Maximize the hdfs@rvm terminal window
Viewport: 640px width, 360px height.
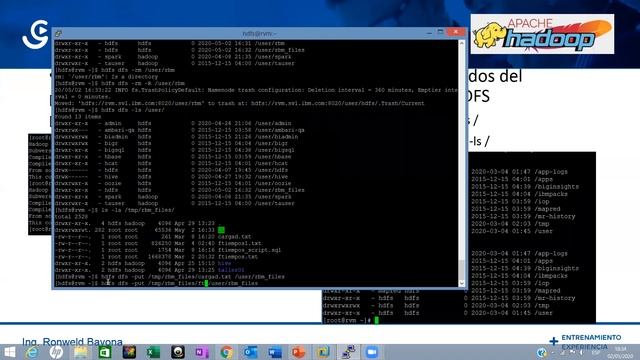440,32
